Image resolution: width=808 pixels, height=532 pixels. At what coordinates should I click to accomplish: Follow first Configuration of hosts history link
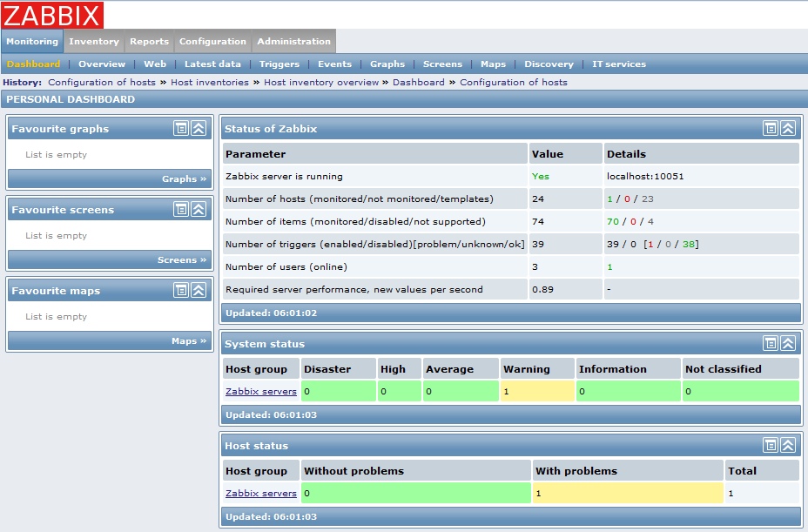coord(102,83)
